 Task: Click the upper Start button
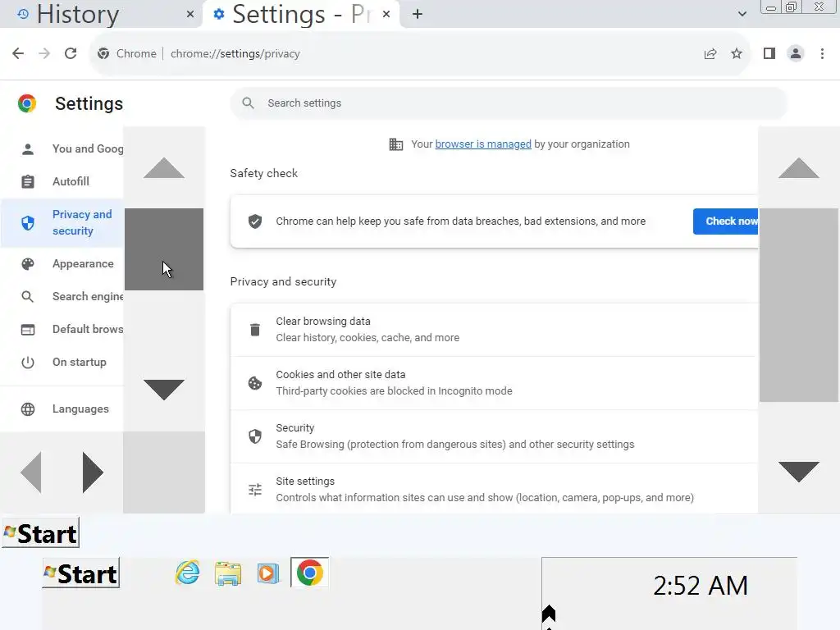[x=41, y=532]
